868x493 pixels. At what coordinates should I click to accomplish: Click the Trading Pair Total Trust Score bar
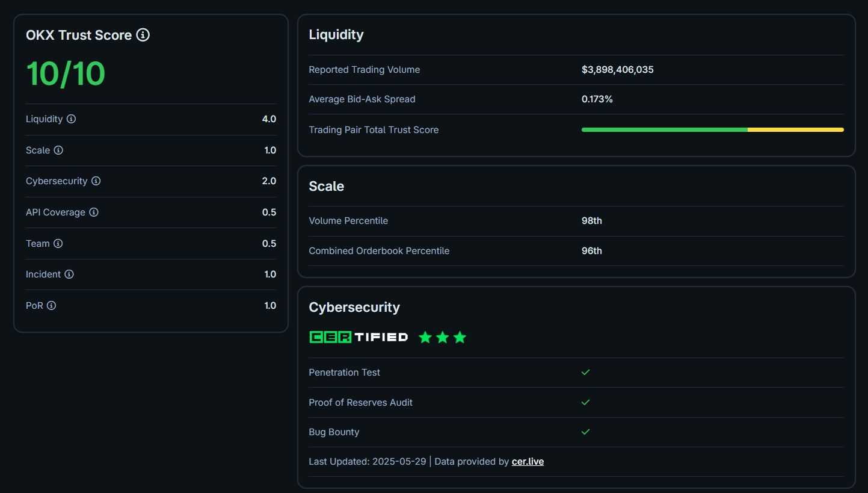pos(712,129)
